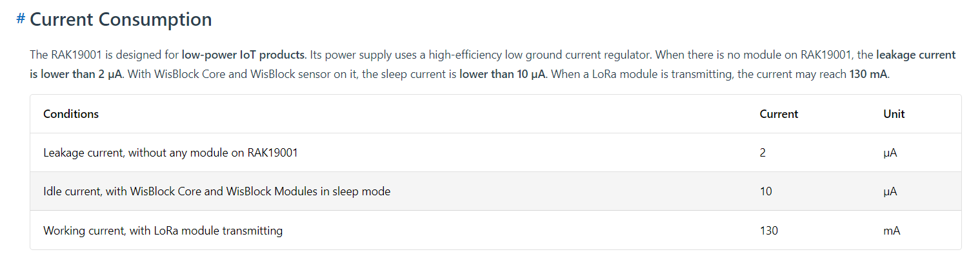Click the # anchor beside Current Consumption
This screenshot has height=261, width=980.
pyautogui.click(x=21, y=19)
